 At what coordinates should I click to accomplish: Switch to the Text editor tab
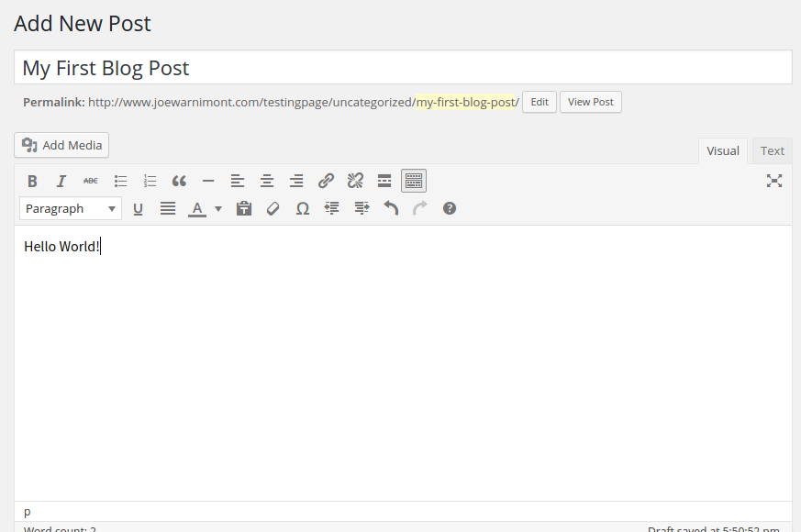point(772,151)
